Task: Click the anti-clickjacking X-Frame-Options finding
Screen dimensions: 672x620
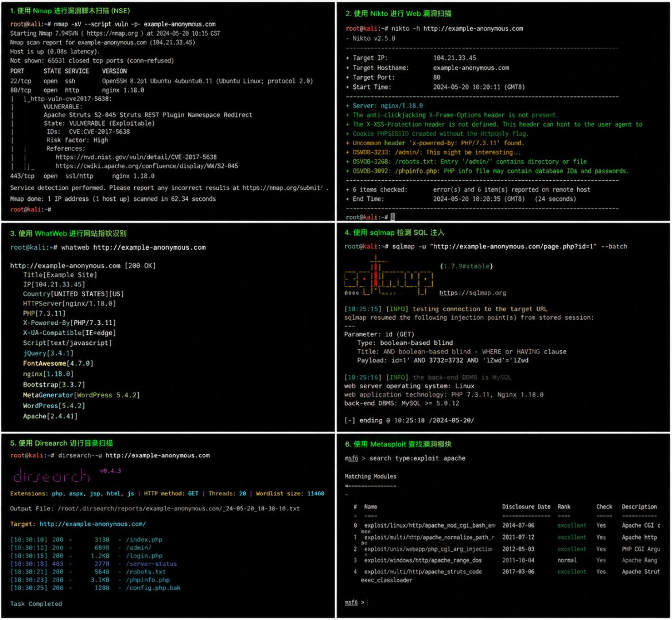Action: pos(452,115)
